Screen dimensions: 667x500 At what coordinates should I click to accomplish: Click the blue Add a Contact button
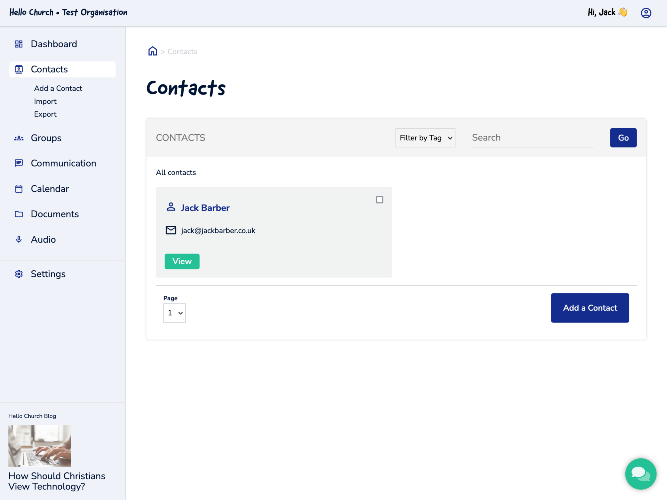coord(590,308)
